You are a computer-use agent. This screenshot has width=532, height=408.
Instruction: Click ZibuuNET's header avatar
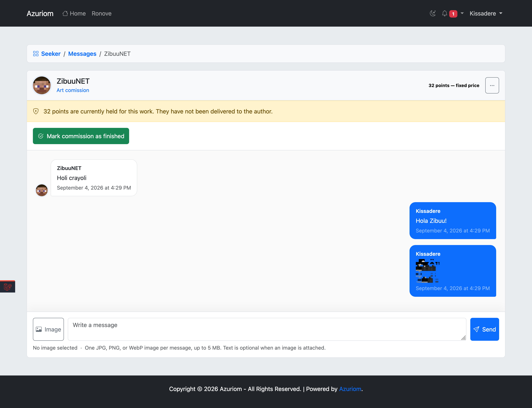(x=42, y=86)
